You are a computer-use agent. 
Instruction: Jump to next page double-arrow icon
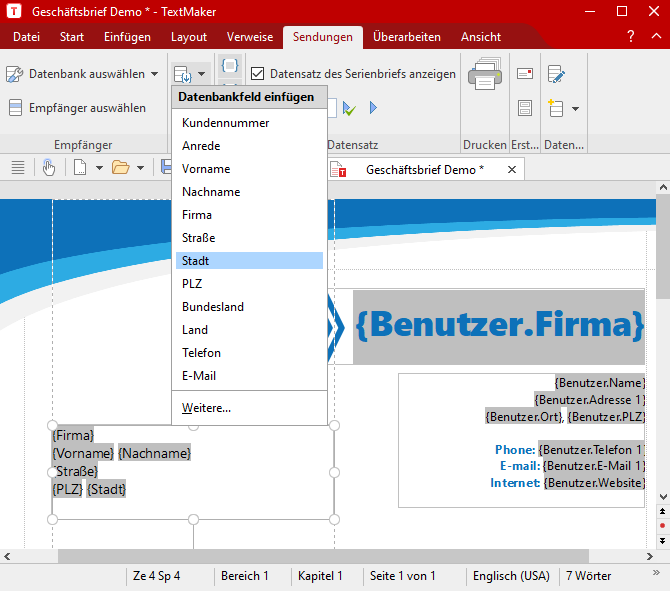pos(663,541)
